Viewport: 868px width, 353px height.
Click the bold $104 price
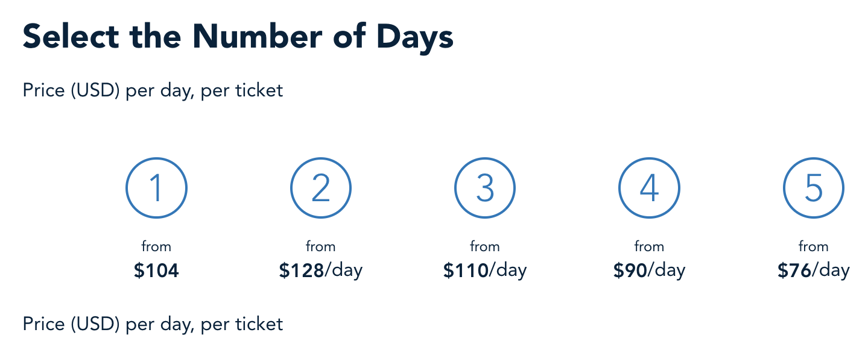click(x=156, y=271)
